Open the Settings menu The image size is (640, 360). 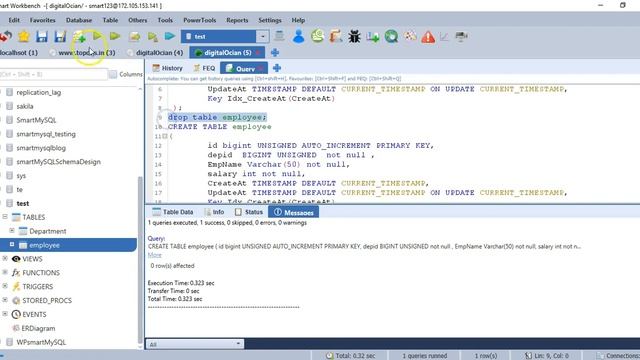click(270, 20)
